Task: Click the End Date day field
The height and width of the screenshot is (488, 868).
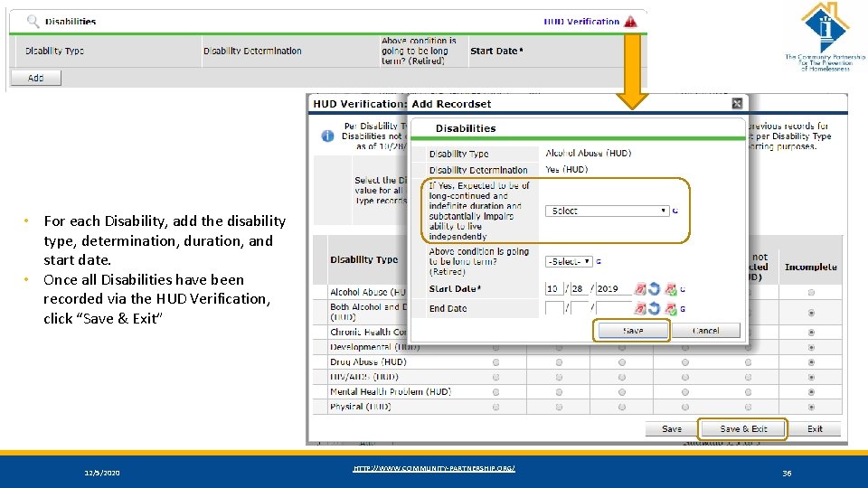Action: (580, 309)
